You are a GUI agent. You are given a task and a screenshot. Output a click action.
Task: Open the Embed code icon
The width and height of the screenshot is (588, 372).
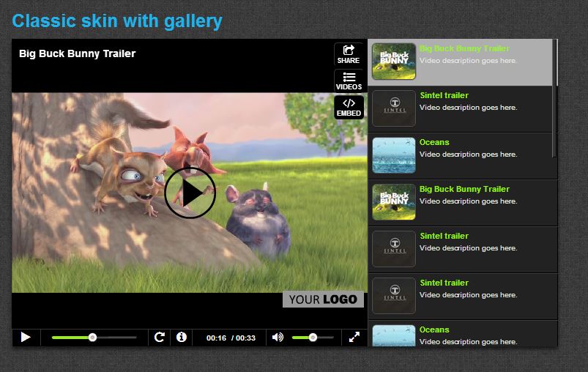coord(349,108)
